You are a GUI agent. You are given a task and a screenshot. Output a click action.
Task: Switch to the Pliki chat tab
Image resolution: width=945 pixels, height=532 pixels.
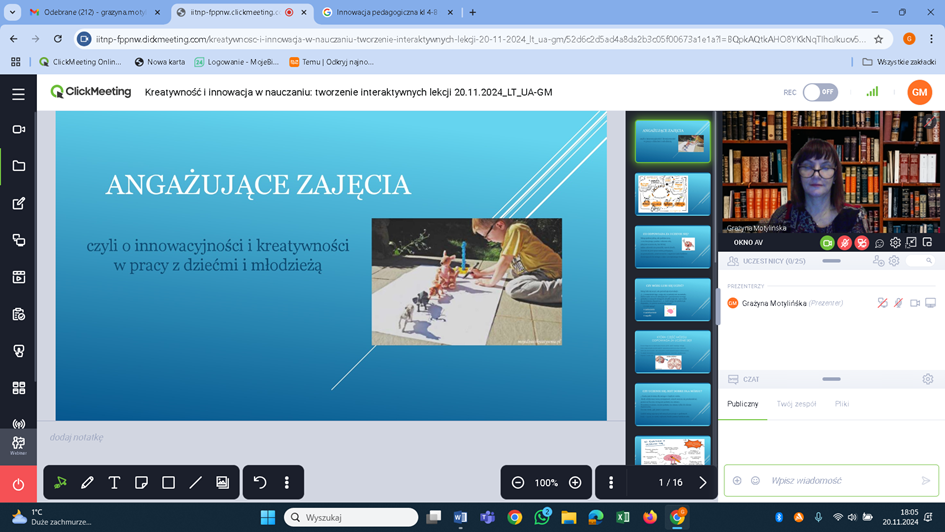coord(842,404)
